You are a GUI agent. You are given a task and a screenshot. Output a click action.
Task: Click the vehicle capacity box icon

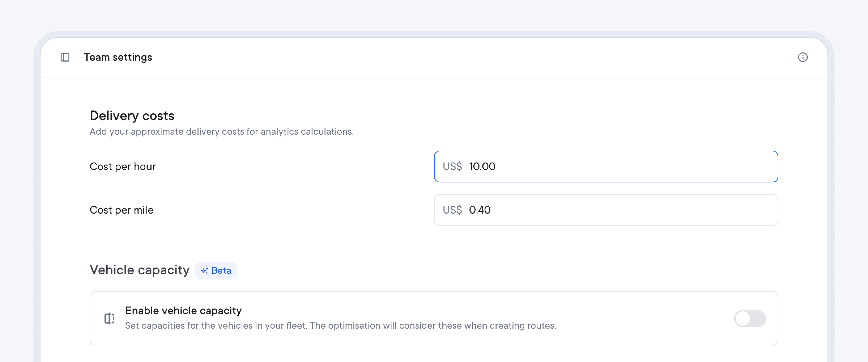coord(109,318)
